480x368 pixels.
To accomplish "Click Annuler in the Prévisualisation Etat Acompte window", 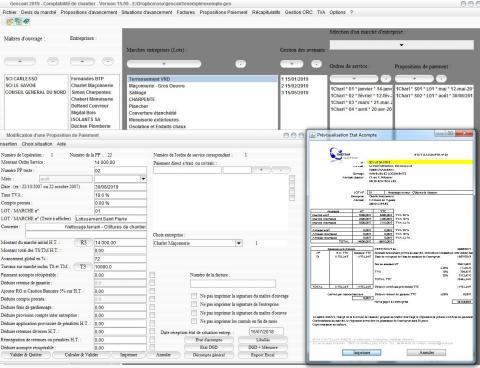I will pos(426,352).
